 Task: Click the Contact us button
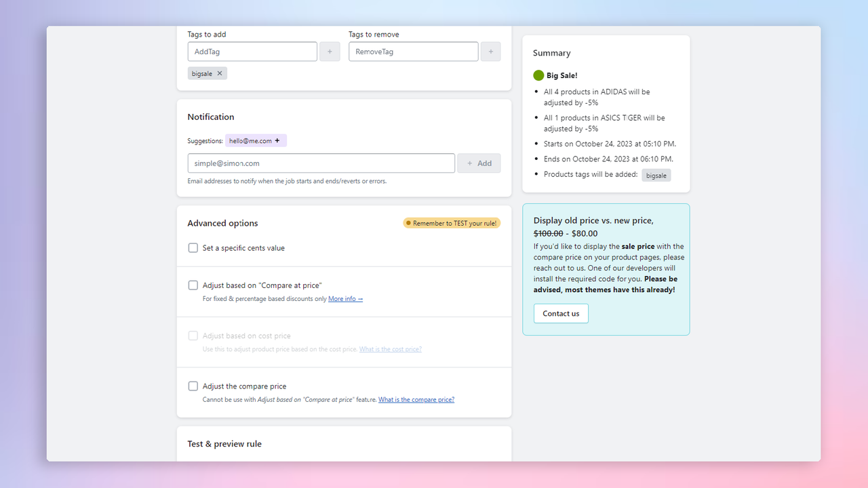(x=561, y=313)
